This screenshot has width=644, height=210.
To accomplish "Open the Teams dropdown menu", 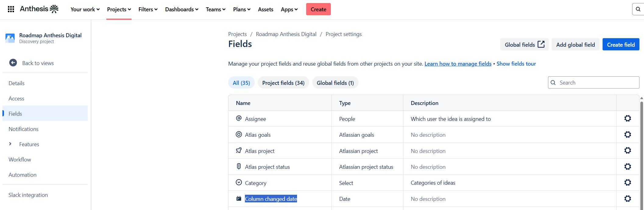I will point(216,9).
